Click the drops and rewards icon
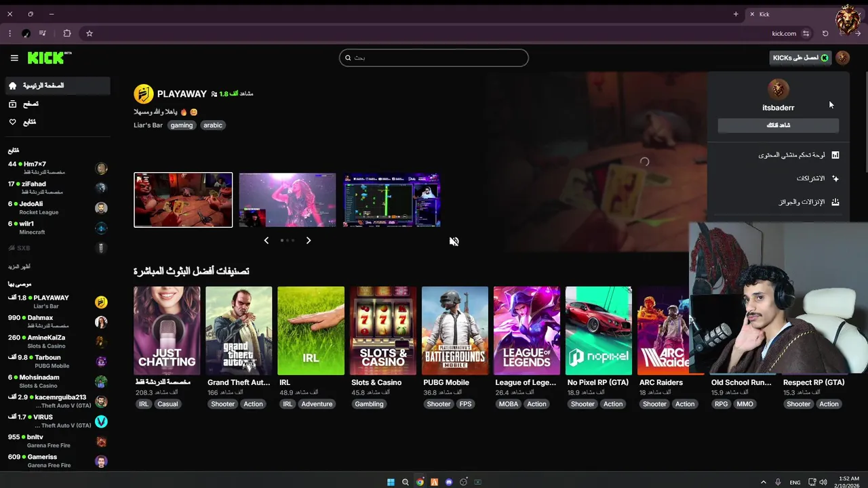Viewport: 868px width, 488px height. (x=835, y=202)
